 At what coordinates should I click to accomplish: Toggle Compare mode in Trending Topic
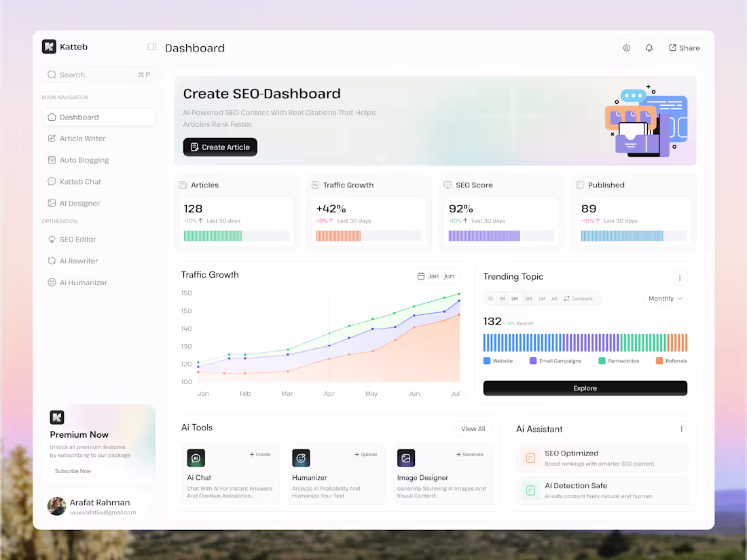coord(579,299)
